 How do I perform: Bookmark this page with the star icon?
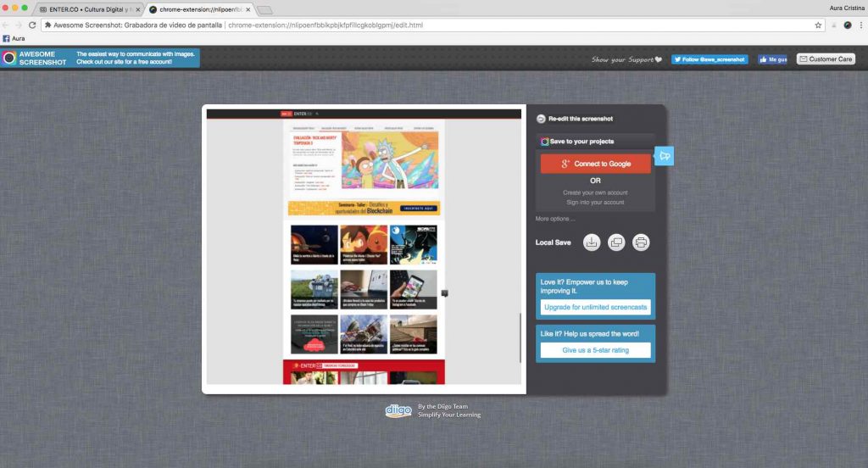(818, 25)
